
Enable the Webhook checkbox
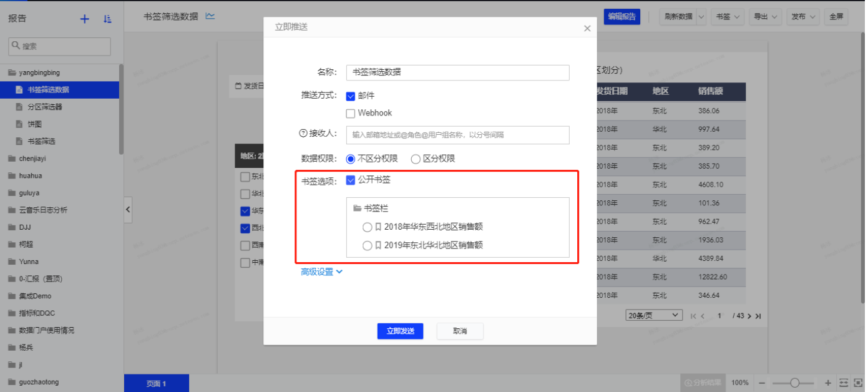point(351,114)
